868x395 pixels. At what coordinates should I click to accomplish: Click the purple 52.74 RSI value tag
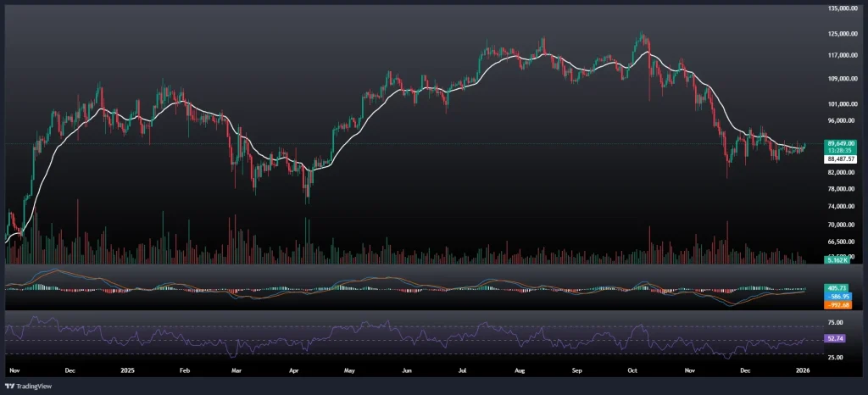(x=835, y=338)
